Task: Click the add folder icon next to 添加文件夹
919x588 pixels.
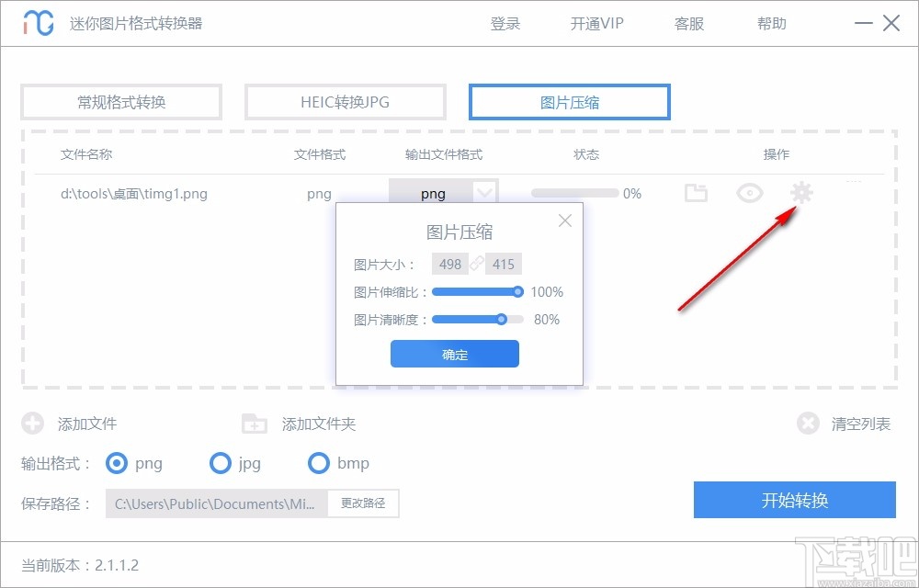Action: click(254, 424)
